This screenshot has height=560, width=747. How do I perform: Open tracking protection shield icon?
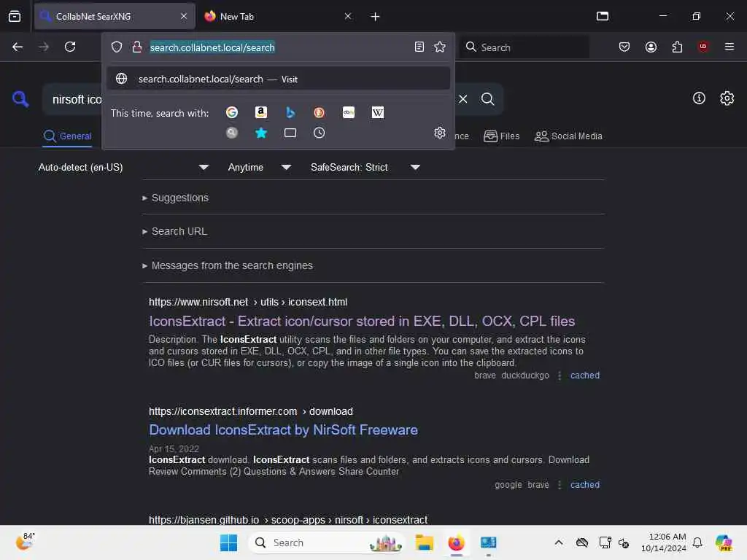[x=117, y=47]
